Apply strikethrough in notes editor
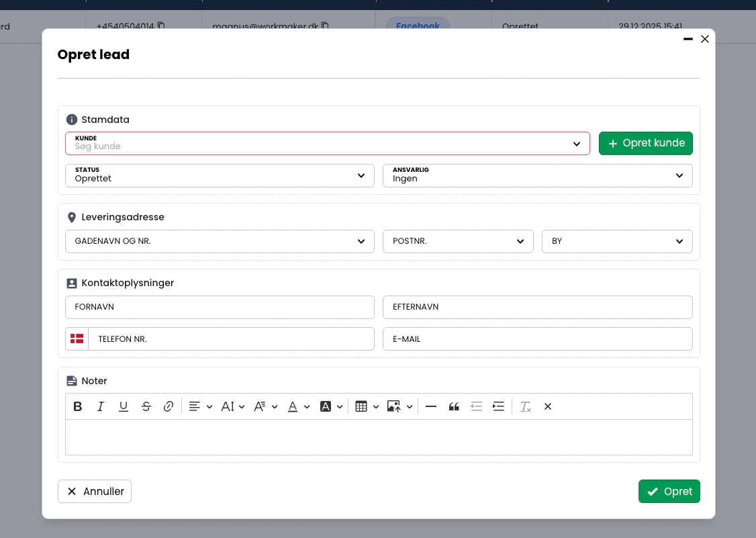The height and width of the screenshot is (538, 756). (146, 407)
